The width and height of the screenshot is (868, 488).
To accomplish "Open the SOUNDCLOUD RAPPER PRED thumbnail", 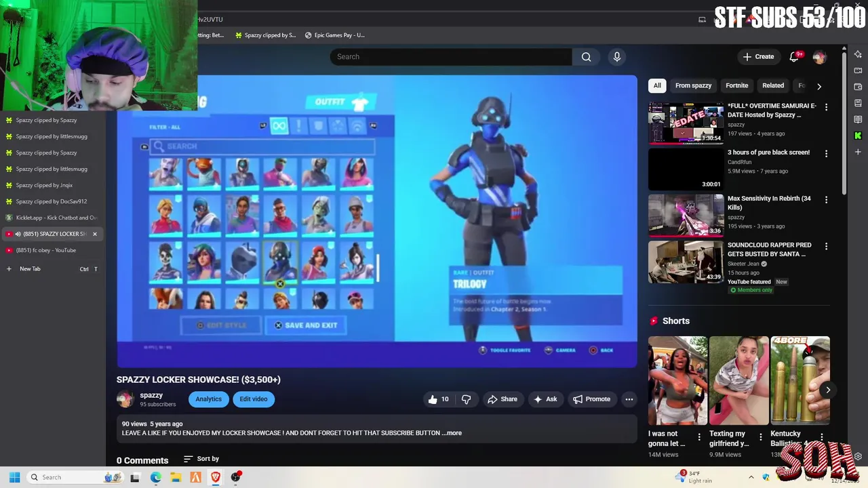I will [x=686, y=262].
